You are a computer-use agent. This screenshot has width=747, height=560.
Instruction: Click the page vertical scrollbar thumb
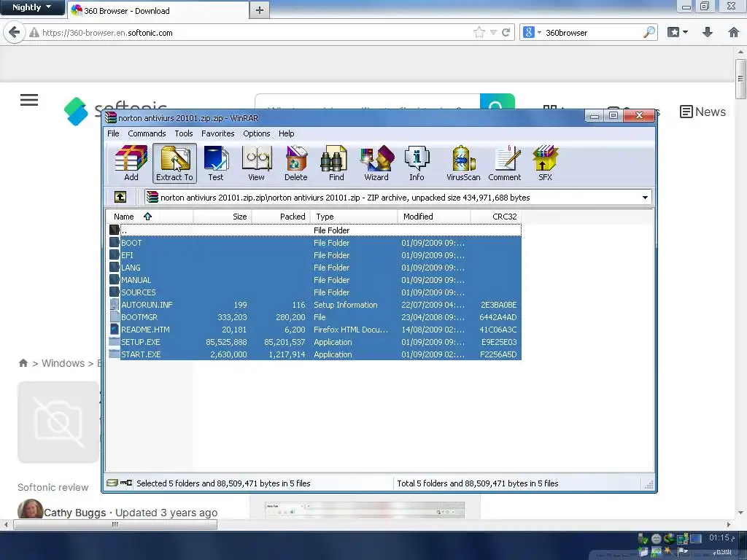pyautogui.click(x=740, y=79)
